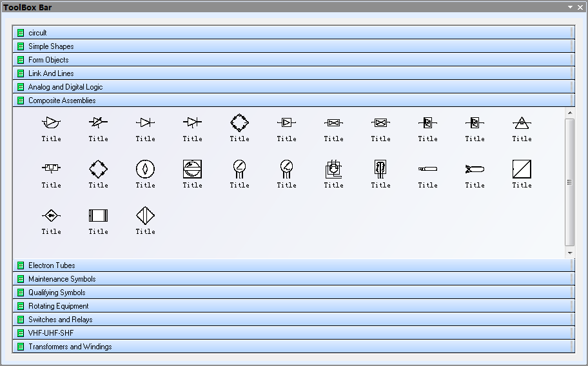Image resolution: width=588 pixels, height=366 pixels.
Task: Open the ToolBox Bar options dropdown arrow
Action: pyautogui.click(x=570, y=7)
